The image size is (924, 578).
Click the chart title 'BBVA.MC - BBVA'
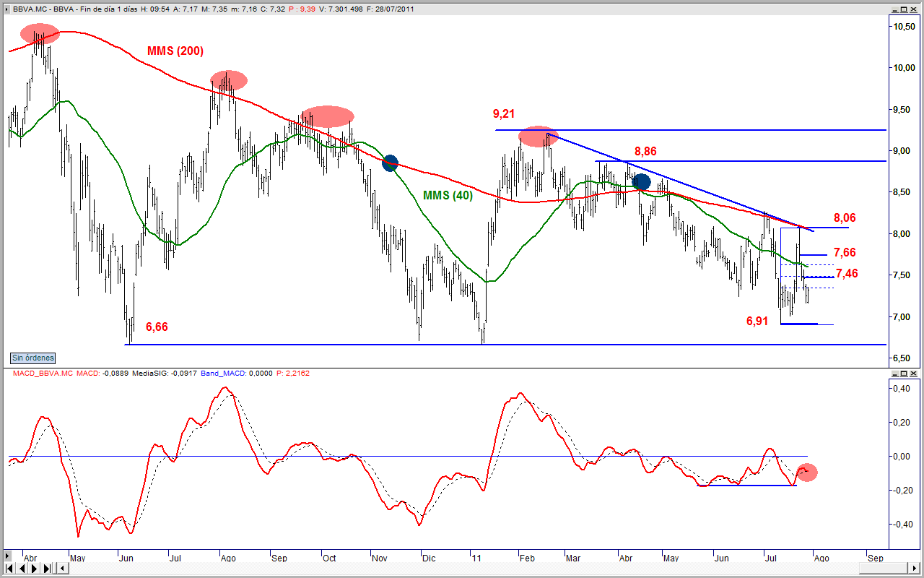(43, 9)
